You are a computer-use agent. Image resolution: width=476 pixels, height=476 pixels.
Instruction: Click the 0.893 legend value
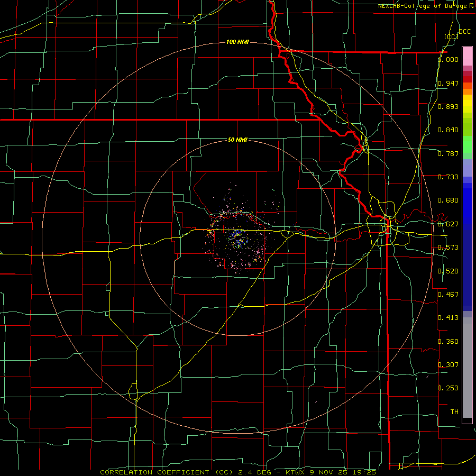coord(448,106)
